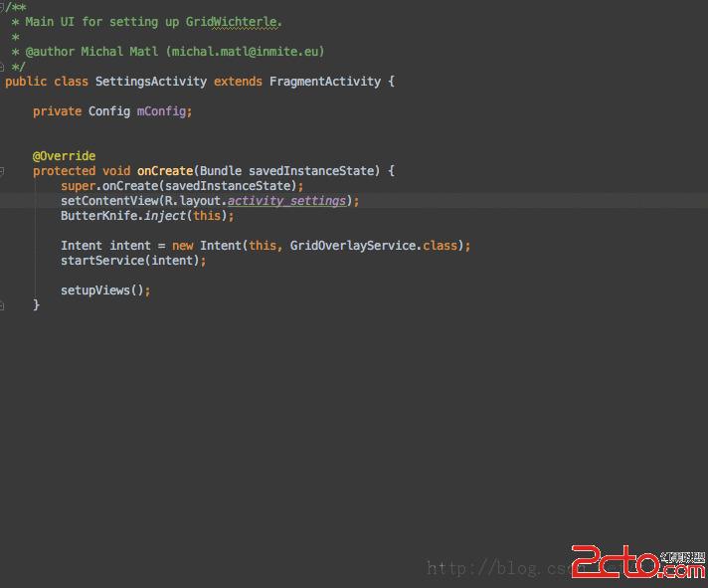Click the 2cto.com watermark logo
Screen dimensions: 708x588
click(x=638, y=561)
